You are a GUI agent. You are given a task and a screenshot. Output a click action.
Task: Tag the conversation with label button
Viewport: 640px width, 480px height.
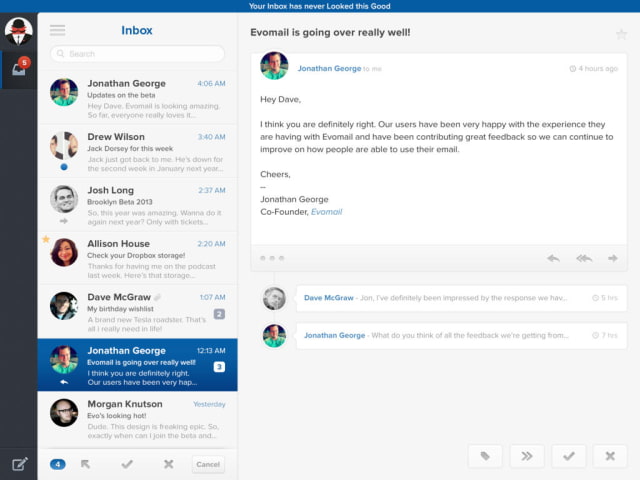coord(485,456)
